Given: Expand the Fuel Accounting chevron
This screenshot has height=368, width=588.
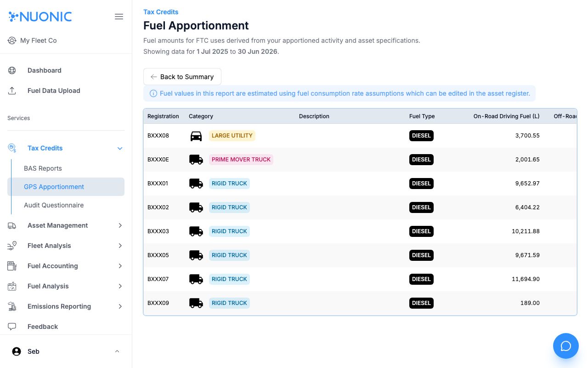Looking at the screenshot, I should [x=120, y=266].
